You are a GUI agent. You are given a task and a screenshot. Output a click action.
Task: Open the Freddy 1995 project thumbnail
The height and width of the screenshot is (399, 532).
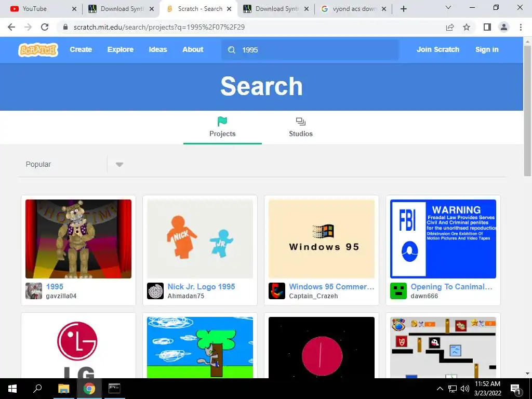click(x=78, y=239)
